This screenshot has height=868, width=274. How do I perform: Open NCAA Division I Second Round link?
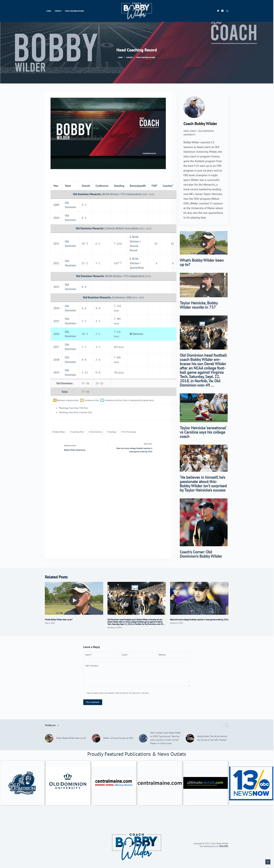tap(135, 244)
